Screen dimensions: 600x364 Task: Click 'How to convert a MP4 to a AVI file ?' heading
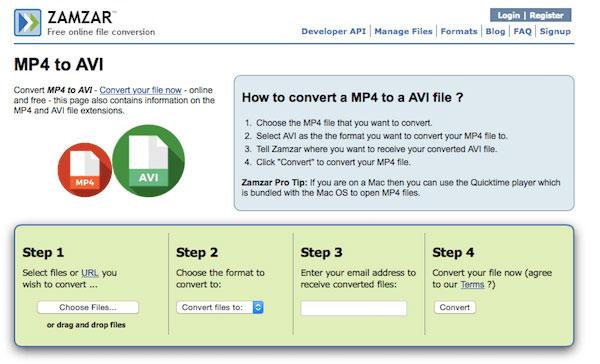tap(352, 98)
